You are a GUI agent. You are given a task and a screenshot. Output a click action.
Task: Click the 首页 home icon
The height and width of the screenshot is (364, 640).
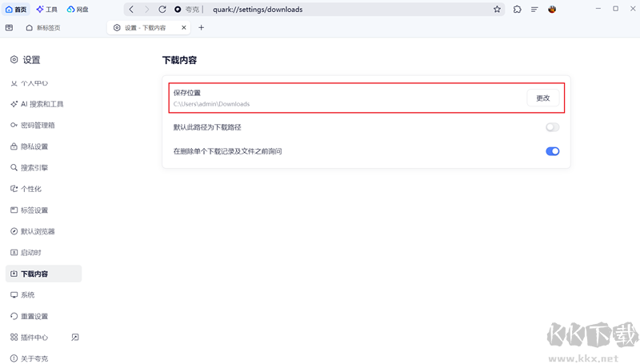coord(16,10)
